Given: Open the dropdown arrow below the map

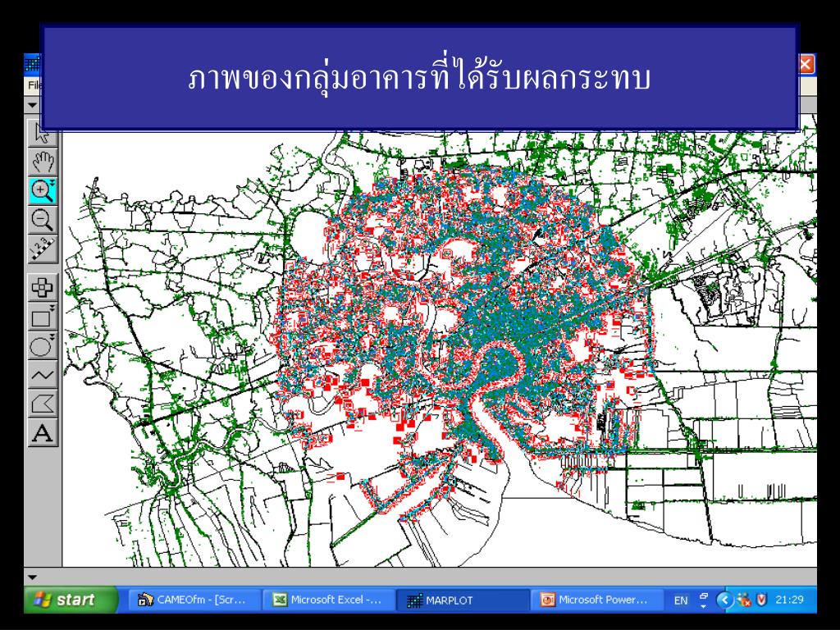Looking at the screenshot, I should (x=32, y=577).
